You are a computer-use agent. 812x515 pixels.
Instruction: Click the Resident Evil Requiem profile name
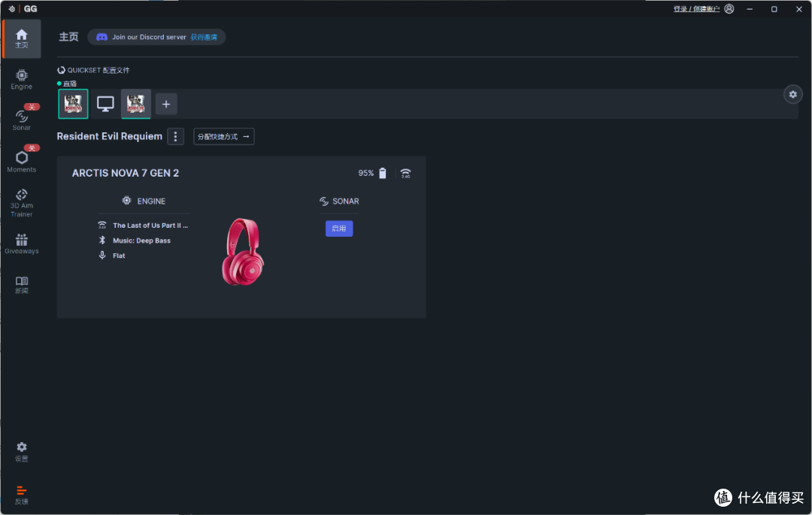[109, 136]
